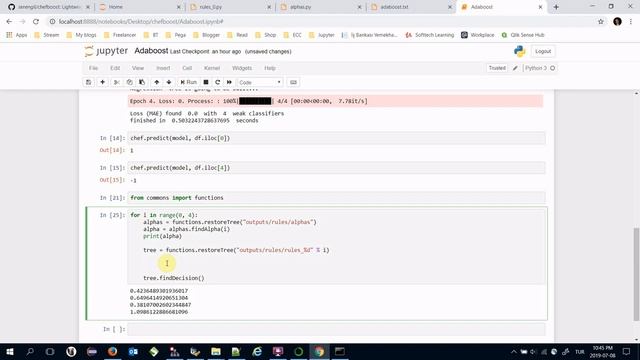Open the Chrome profile avatar
This screenshot has height=360, width=640.
[617, 22]
